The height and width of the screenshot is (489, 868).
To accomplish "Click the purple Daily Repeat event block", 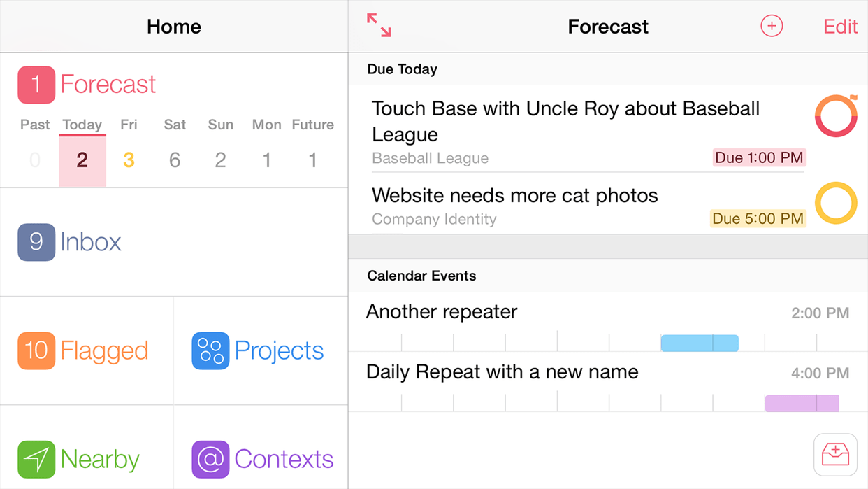I will [801, 403].
